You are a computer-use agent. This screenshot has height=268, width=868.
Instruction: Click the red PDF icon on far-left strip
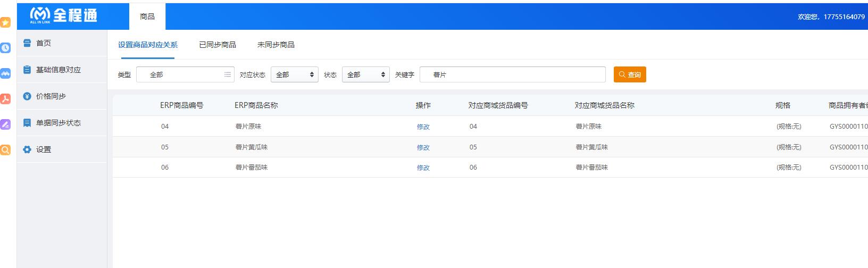click(5, 99)
